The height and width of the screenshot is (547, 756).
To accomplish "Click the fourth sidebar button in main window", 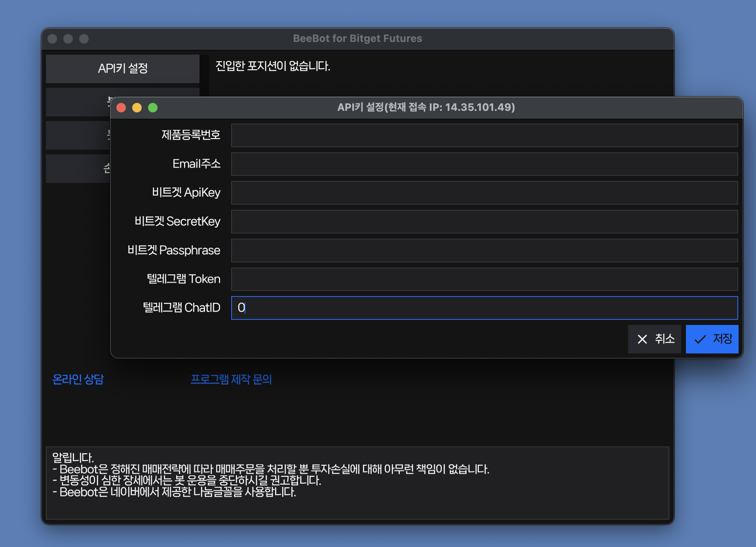I will [78, 169].
